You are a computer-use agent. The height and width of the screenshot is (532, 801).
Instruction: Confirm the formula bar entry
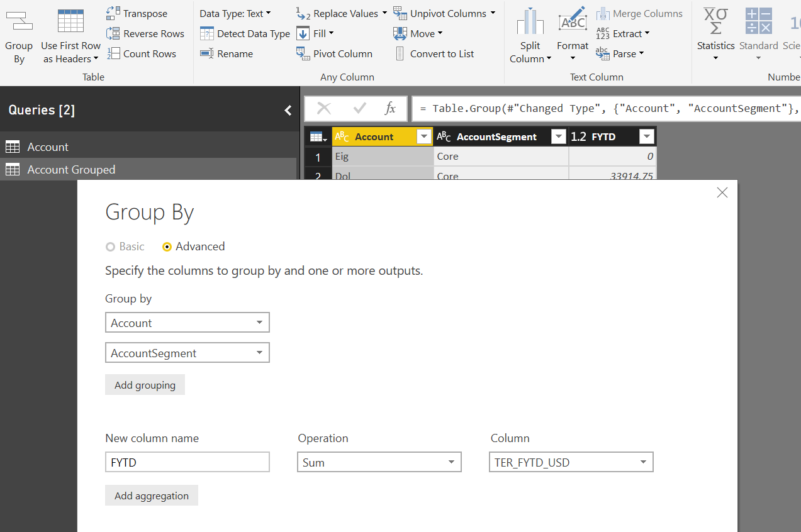(x=359, y=108)
